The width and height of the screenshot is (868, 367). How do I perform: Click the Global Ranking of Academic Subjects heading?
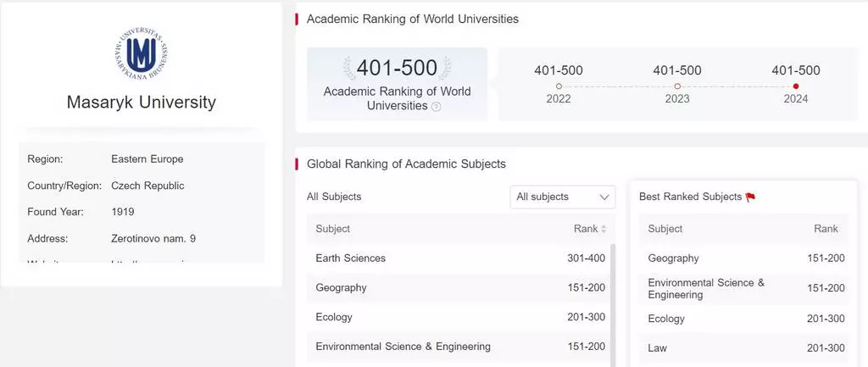tap(406, 164)
